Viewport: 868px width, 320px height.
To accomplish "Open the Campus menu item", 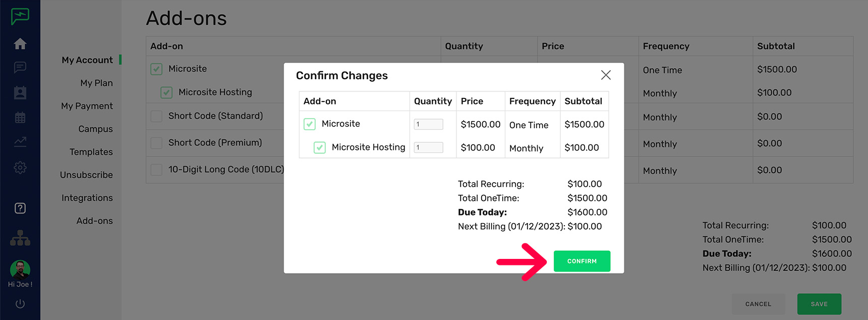I will click(95, 129).
